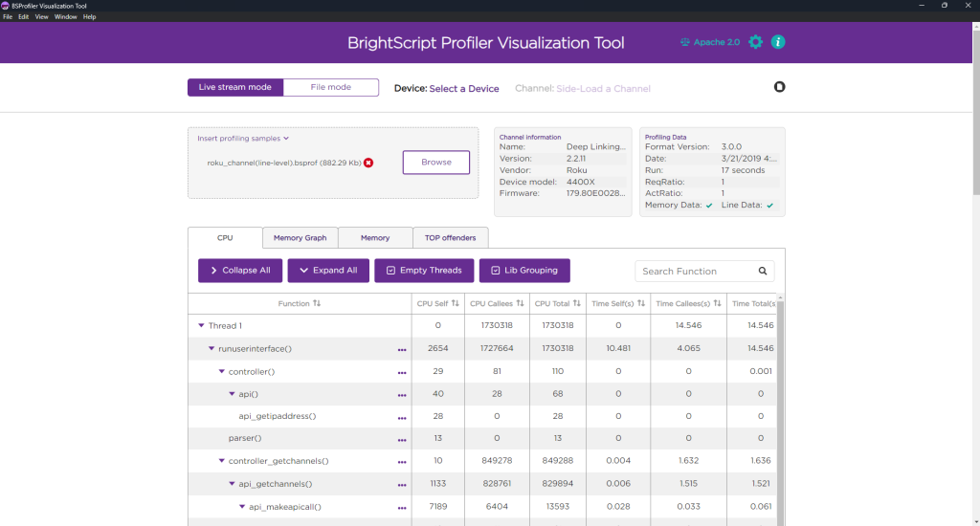Open more options for controller_getchannels()
Viewport: 980px width, 526px height.
pos(402,462)
